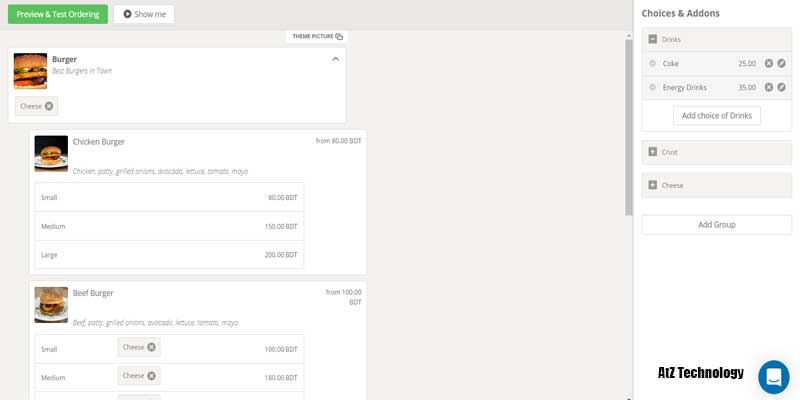800x400 pixels.
Task: Edit the Coke choice using the pencil icon
Action: click(x=781, y=63)
